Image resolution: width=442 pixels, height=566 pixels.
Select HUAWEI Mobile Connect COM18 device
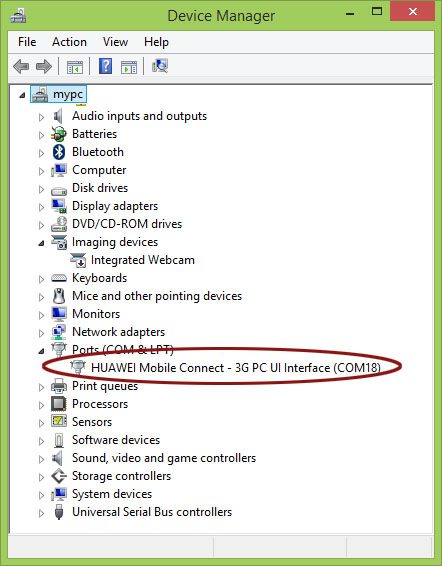pyautogui.click(x=236, y=368)
